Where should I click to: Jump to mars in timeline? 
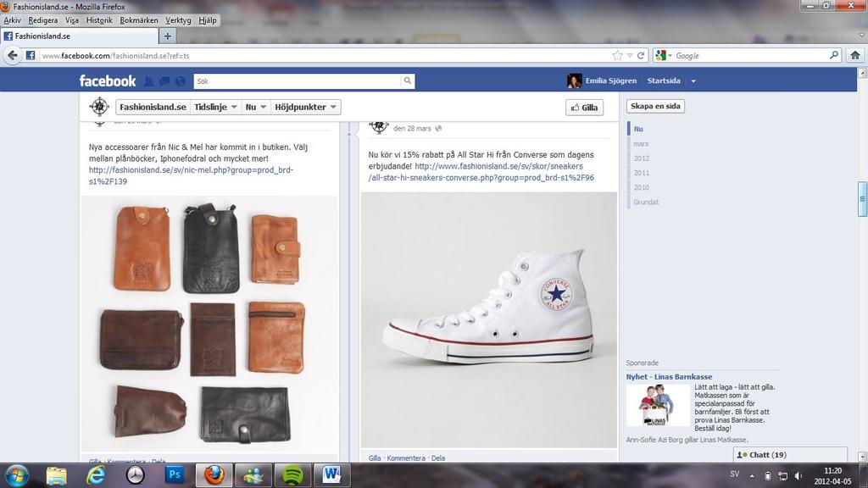point(641,143)
